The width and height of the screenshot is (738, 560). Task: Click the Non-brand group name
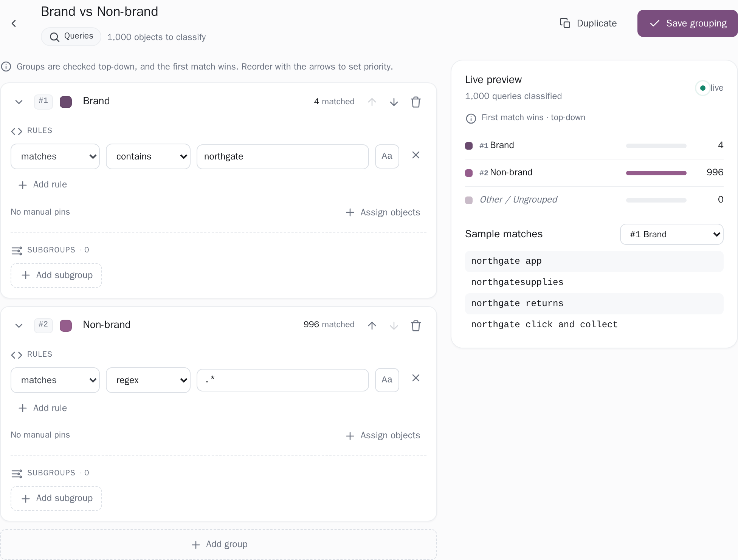coord(107,325)
